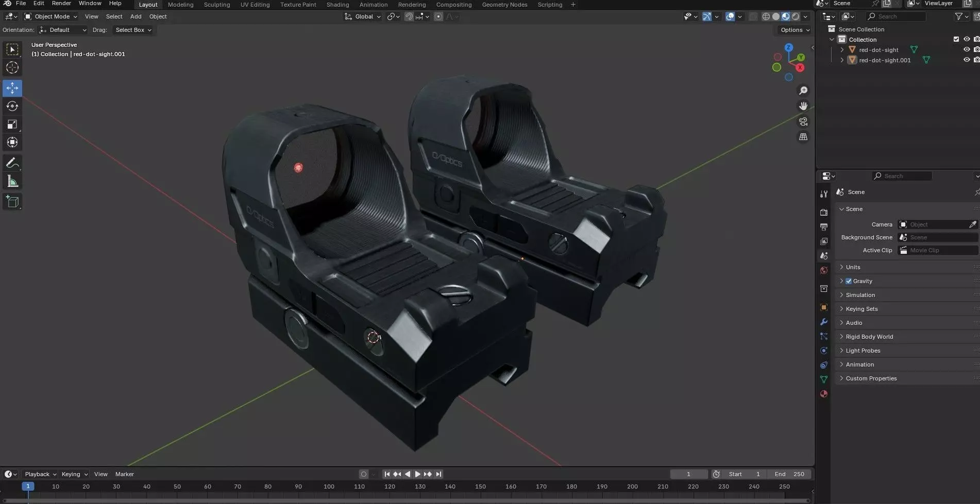This screenshot has width=980, height=504.
Task: Click the current frame number field
Action: point(688,474)
